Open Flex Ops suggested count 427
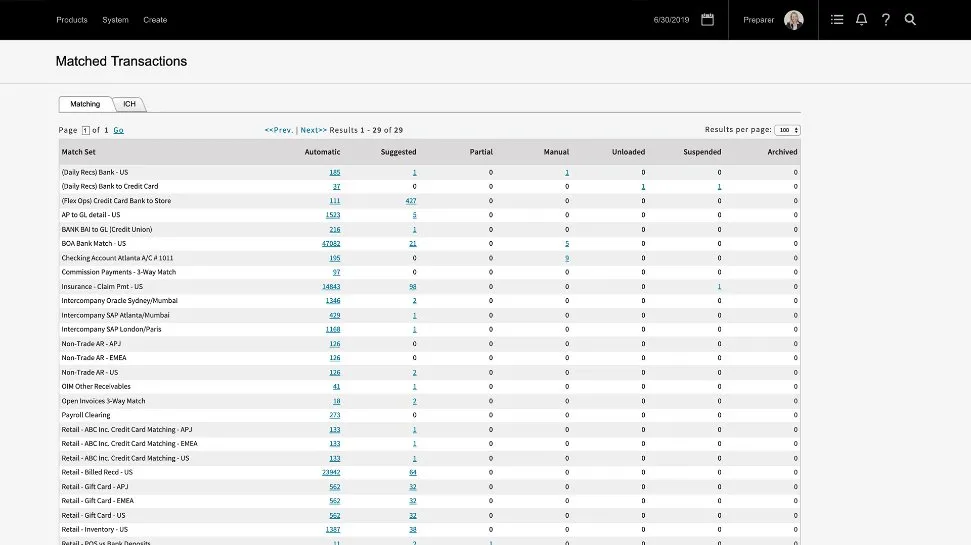This screenshot has width=971, height=545. pos(410,200)
